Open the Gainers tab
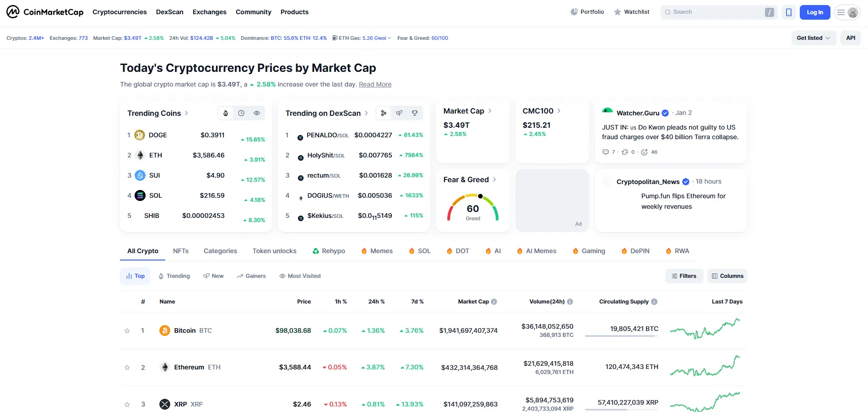868x412 pixels. (x=251, y=276)
